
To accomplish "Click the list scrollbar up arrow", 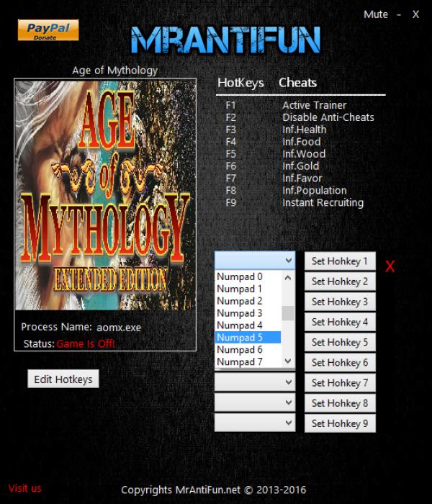I will (x=288, y=277).
